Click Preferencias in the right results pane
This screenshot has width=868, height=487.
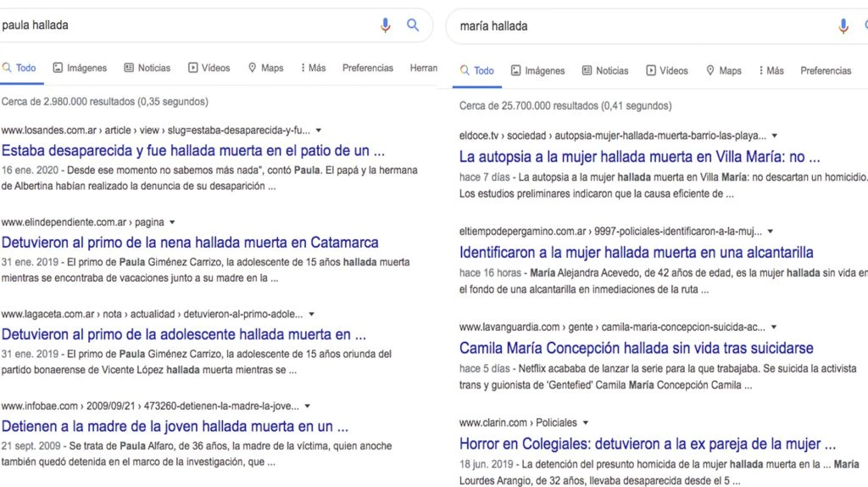pos(826,71)
